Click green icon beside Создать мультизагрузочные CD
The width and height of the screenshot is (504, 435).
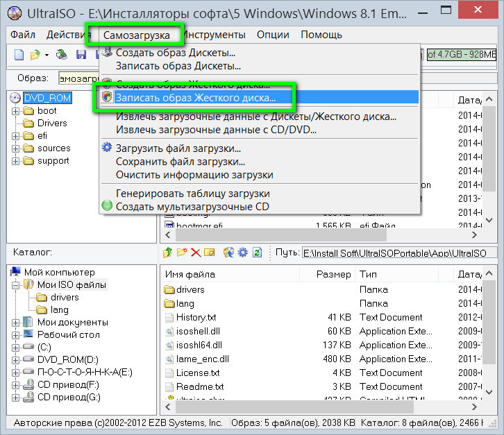[x=107, y=205]
